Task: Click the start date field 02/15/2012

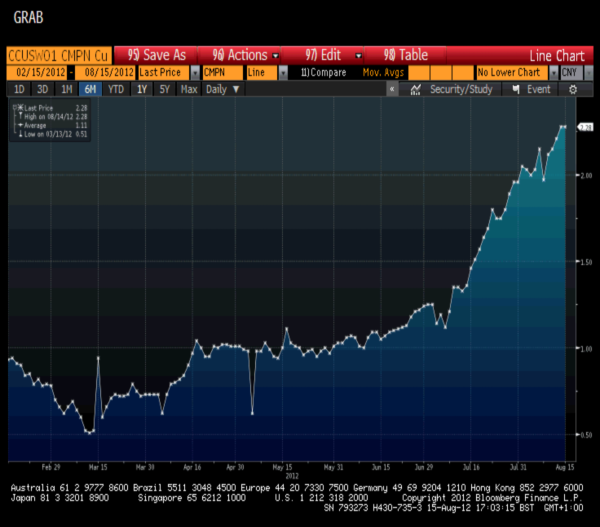Action: pos(36,73)
